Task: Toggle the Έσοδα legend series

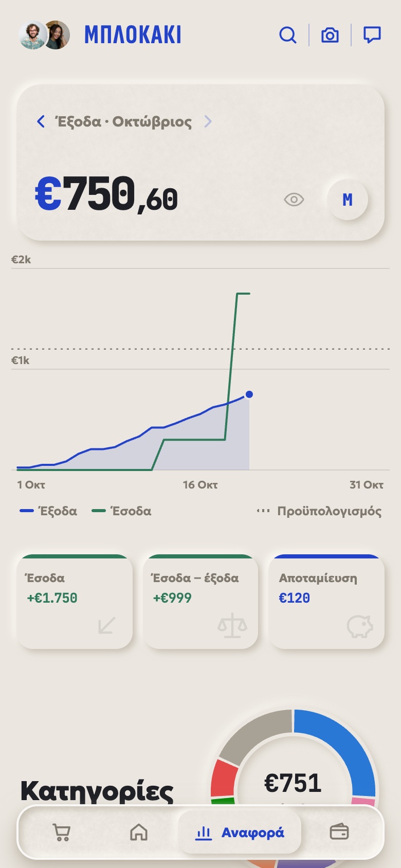Action: (x=121, y=511)
